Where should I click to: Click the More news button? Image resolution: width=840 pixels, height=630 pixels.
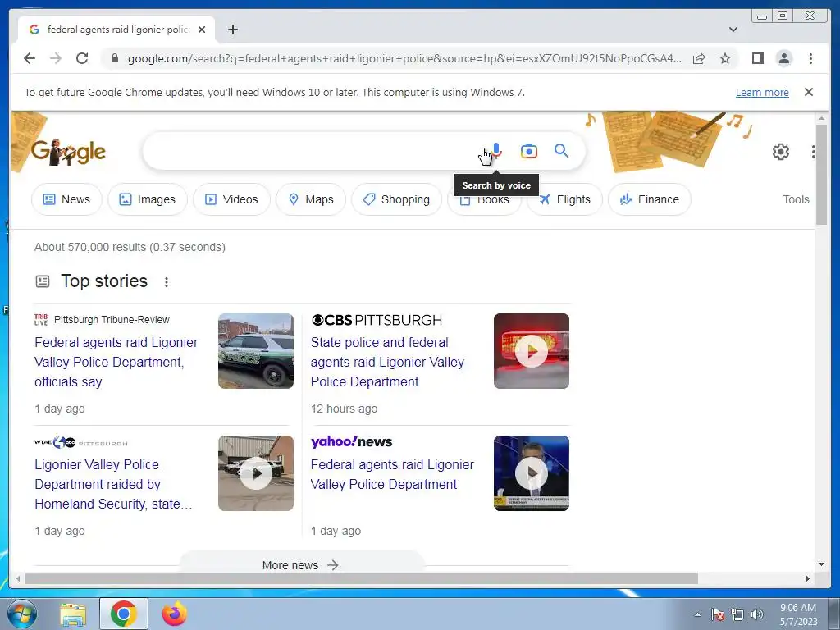click(300, 564)
